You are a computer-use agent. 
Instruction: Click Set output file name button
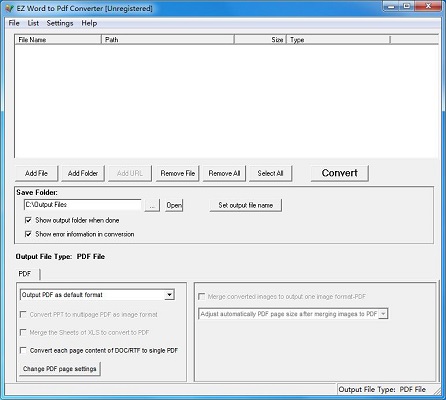coord(245,205)
